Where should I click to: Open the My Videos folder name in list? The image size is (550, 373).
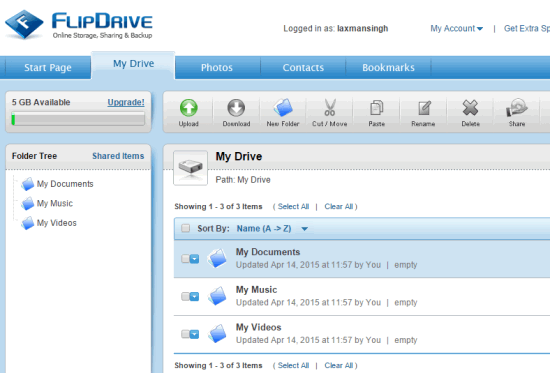pos(258,327)
